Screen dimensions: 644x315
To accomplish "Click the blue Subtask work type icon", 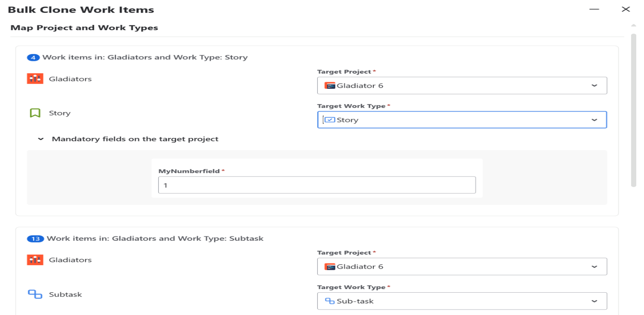I will click(34, 294).
